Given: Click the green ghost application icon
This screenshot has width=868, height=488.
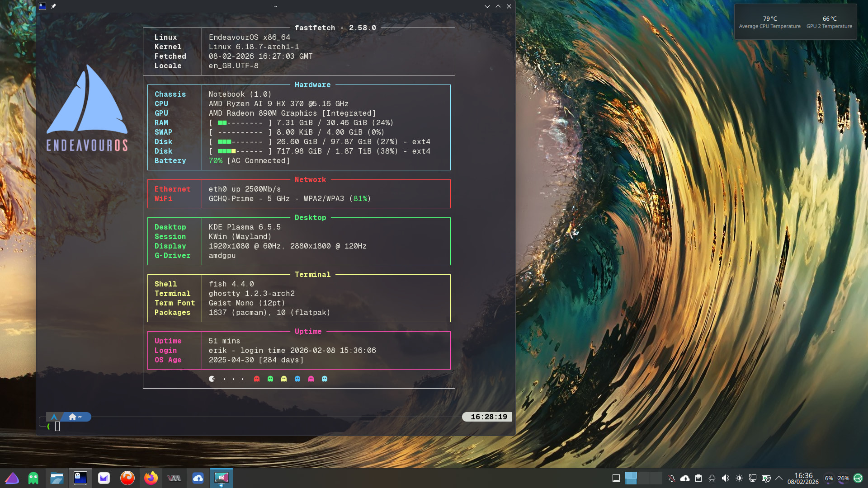Looking at the screenshot, I should coord(33,478).
